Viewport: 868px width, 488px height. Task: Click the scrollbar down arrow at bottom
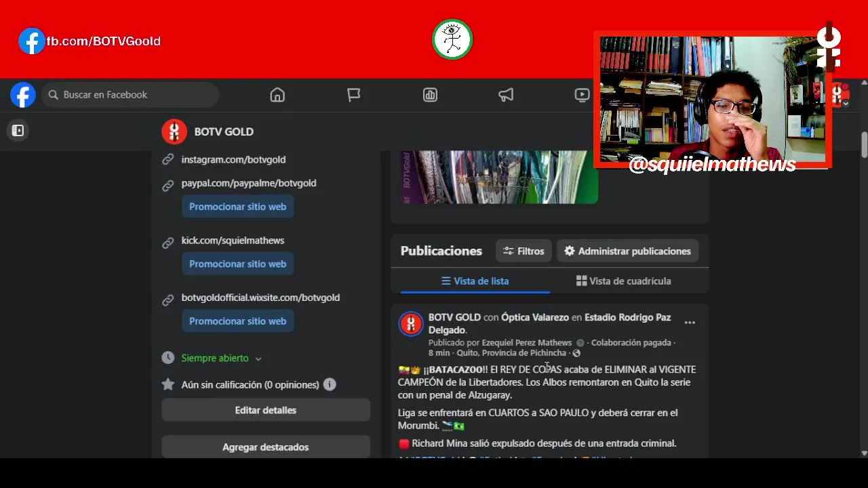[864, 453]
